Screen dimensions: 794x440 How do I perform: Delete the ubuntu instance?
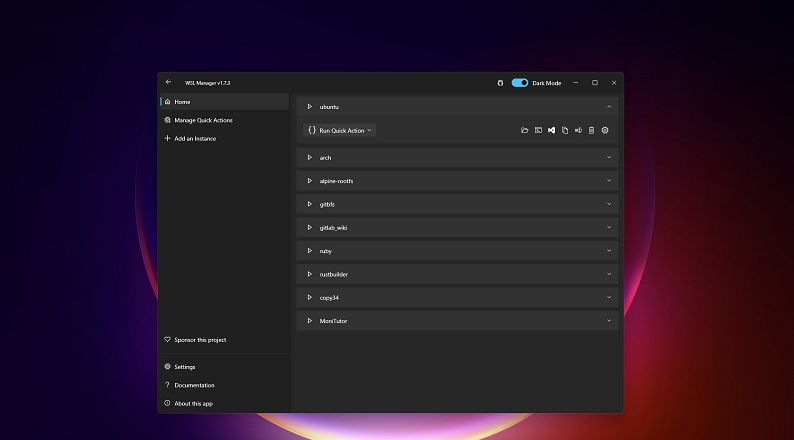point(591,131)
